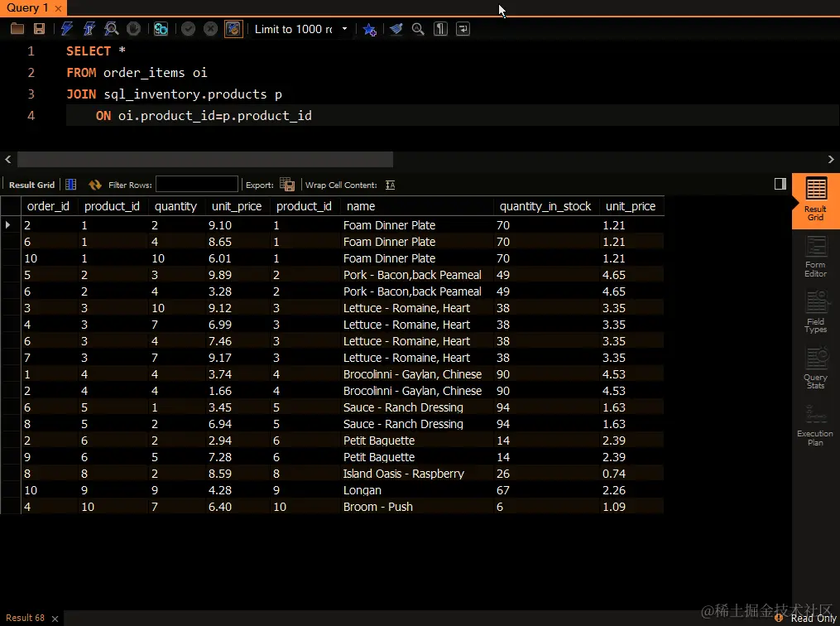Viewport: 840px width, 626px height.
Task: Open Result Grid side panel
Action: (x=815, y=200)
